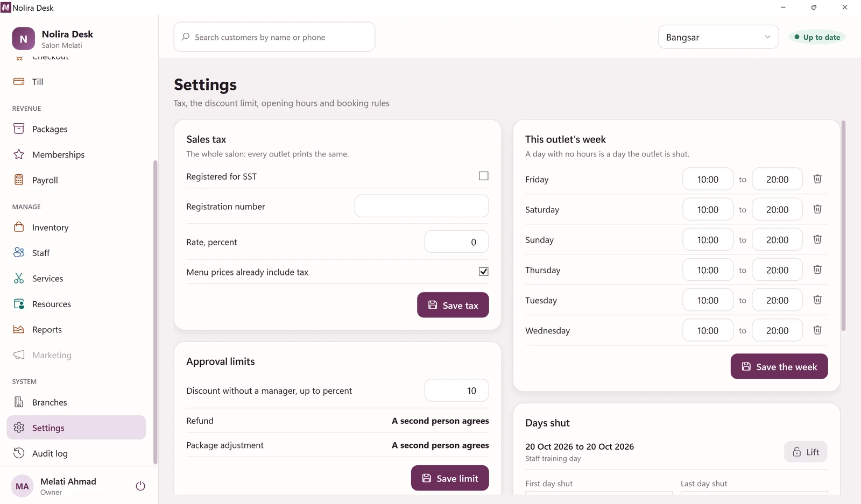Click the Rate percent field

click(457, 242)
